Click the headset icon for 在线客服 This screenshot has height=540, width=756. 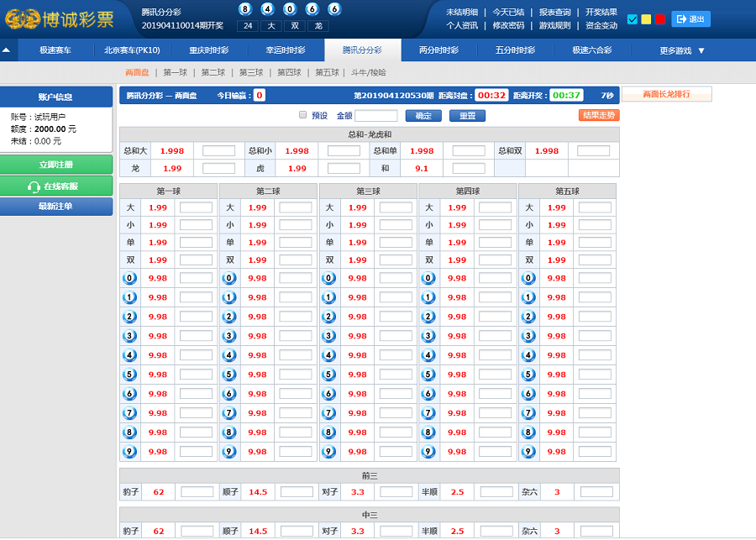[34, 186]
